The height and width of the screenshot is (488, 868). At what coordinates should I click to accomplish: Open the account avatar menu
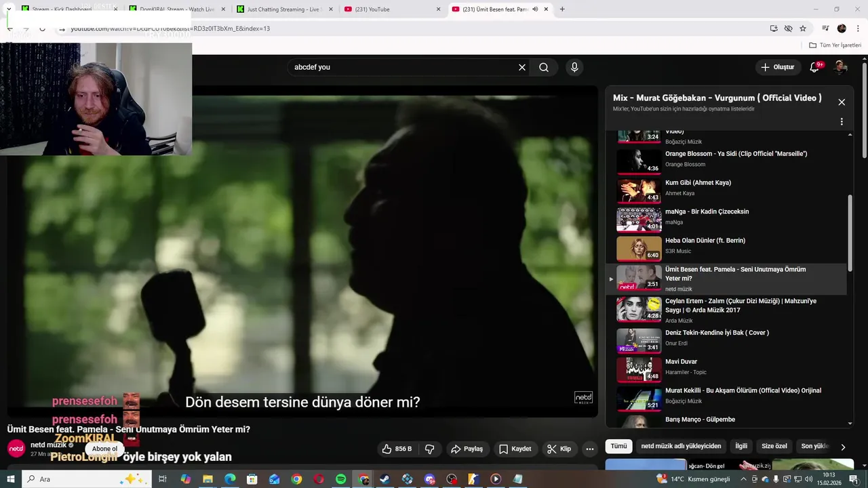click(x=840, y=67)
